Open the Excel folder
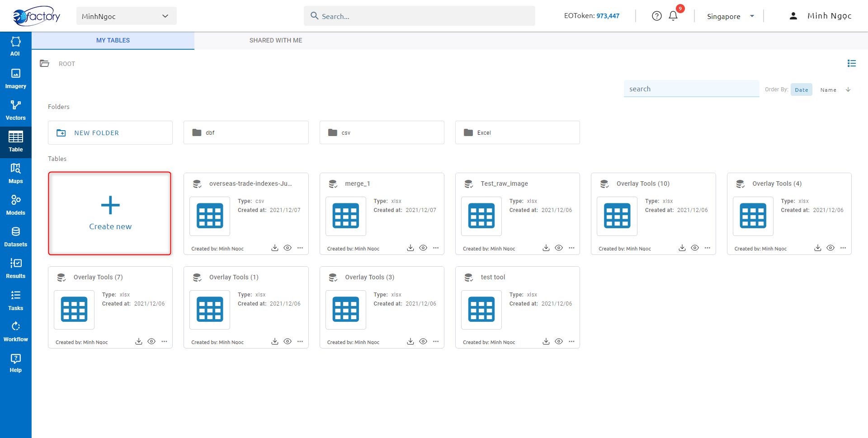The image size is (868, 438). 518,132
